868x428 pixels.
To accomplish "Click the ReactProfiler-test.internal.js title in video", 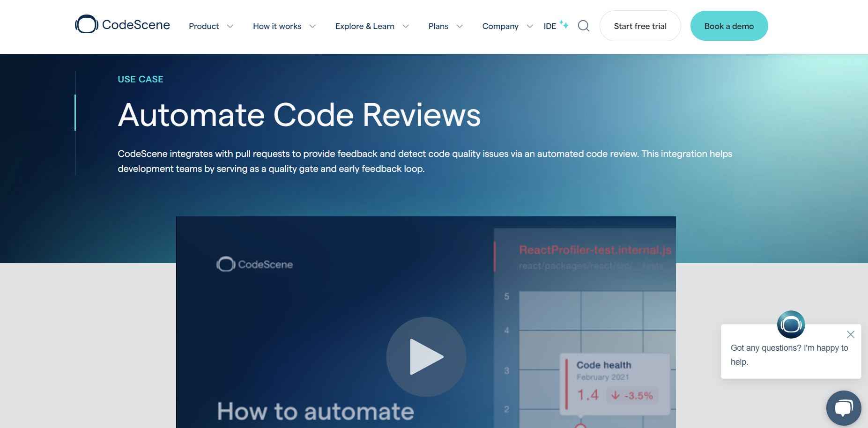I will point(595,250).
